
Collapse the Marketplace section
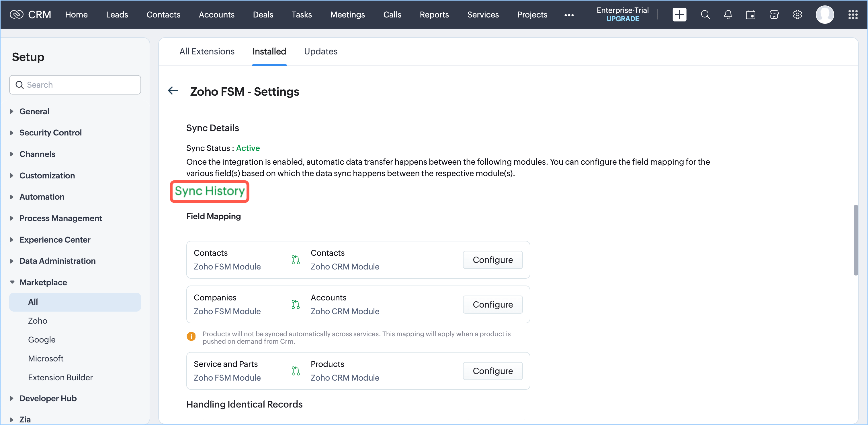tap(43, 282)
